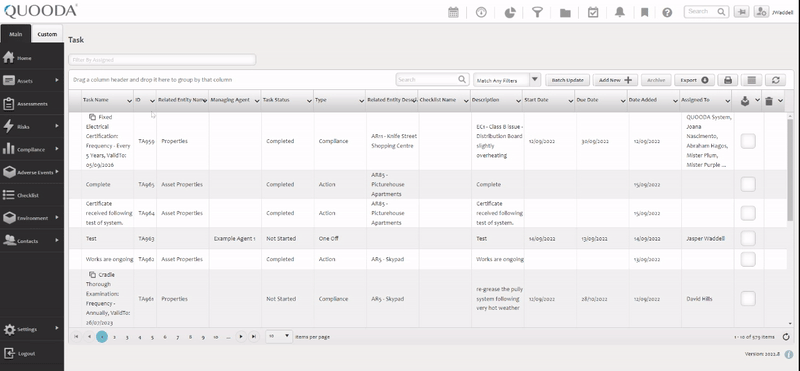Click the version info icon
Image resolution: width=800 pixels, height=371 pixels.
coord(789,354)
